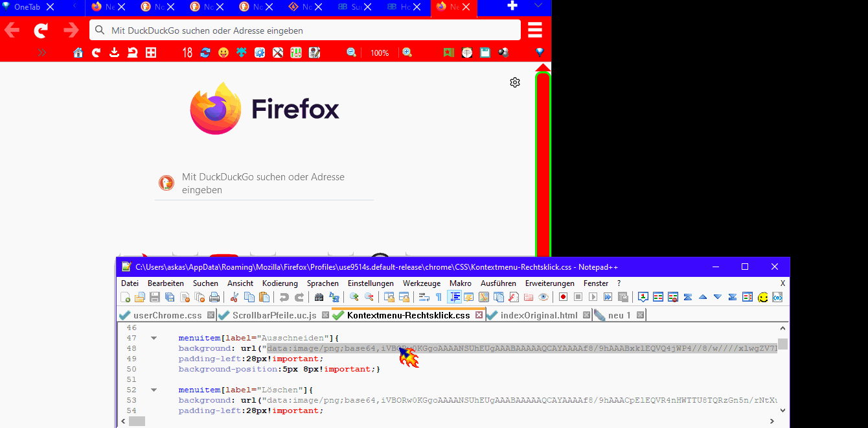The width and height of the screenshot is (868, 428).
Task: Switch to the OneTab browser tab
Action: point(26,7)
